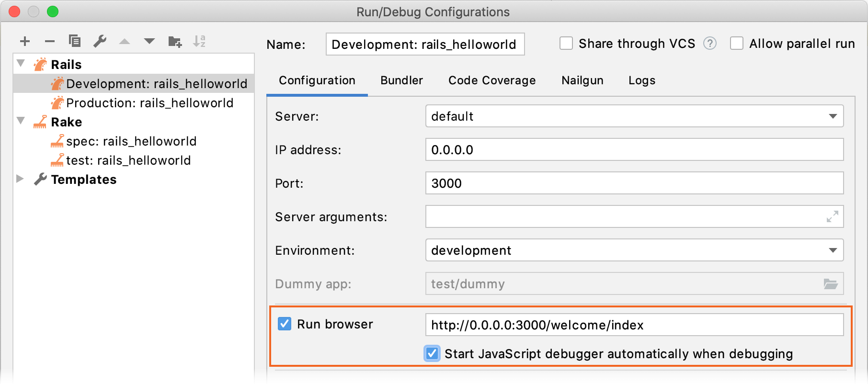The width and height of the screenshot is (868, 384).
Task: Click the help icon beside Share through VCS
Action: [x=710, y=44]
